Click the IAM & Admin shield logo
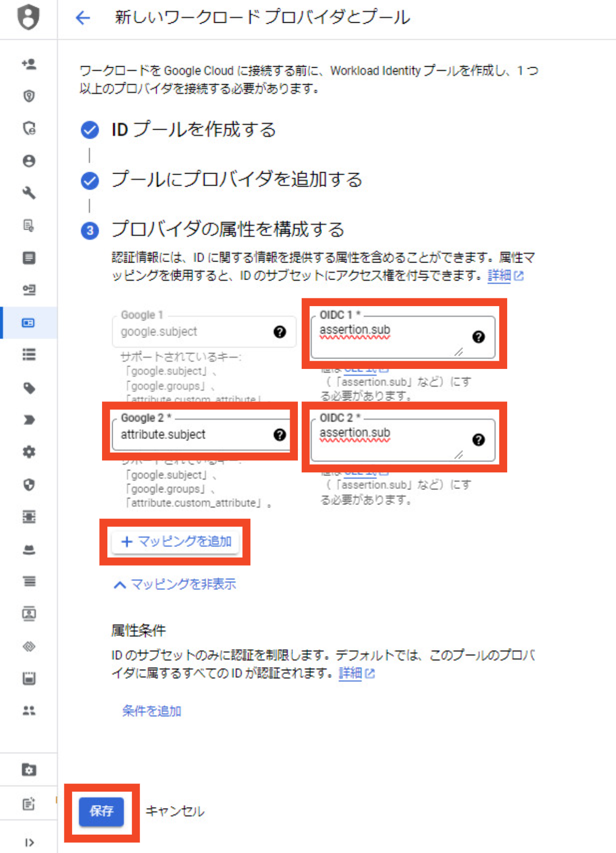This screenshot has width=616, height=853. pos(29,17)
